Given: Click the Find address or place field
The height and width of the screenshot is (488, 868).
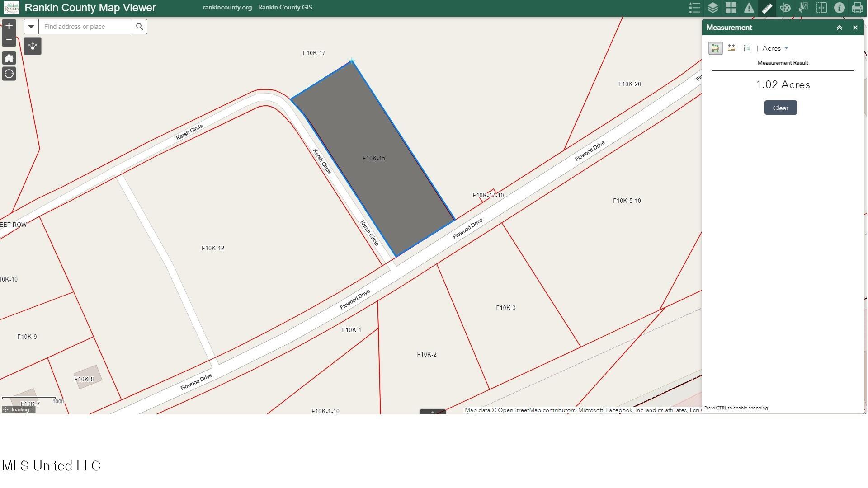Looking at the screenshot, I should coord(85,27).
